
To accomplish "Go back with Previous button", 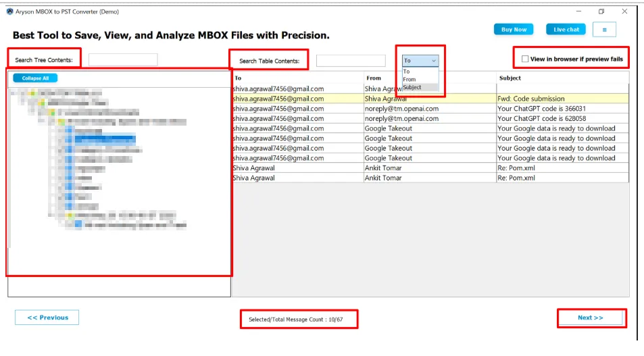I will pos(47,317).
